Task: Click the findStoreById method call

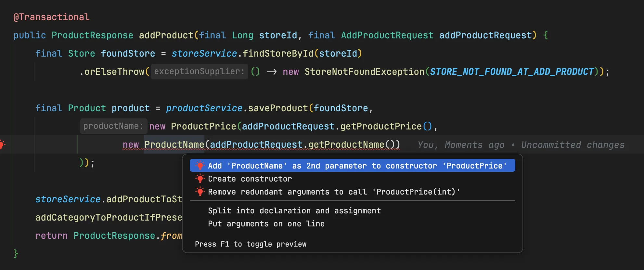Action: (x=278, y=53)
